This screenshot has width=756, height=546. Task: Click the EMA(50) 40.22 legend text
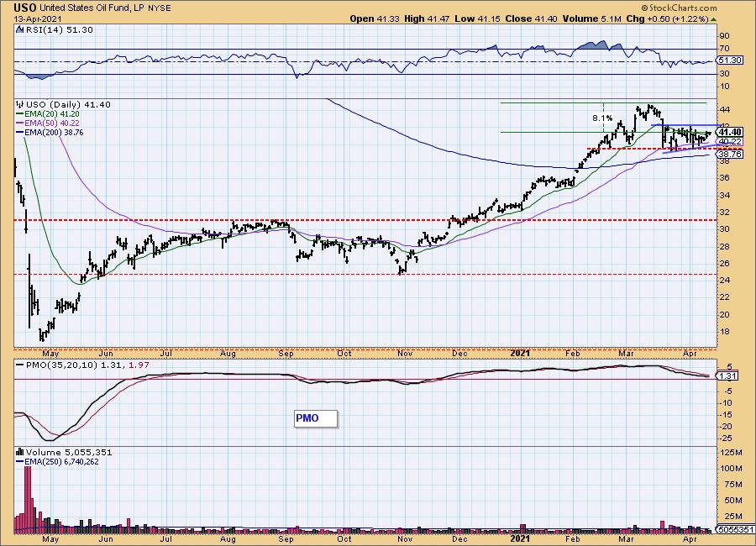click(52, 123)
